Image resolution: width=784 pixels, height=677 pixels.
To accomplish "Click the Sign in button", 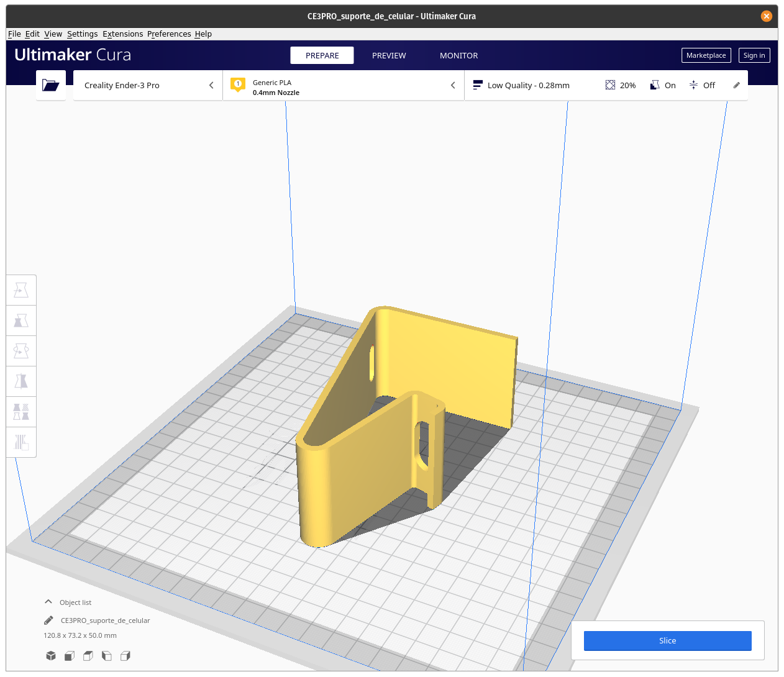I will tap(754, 55).
